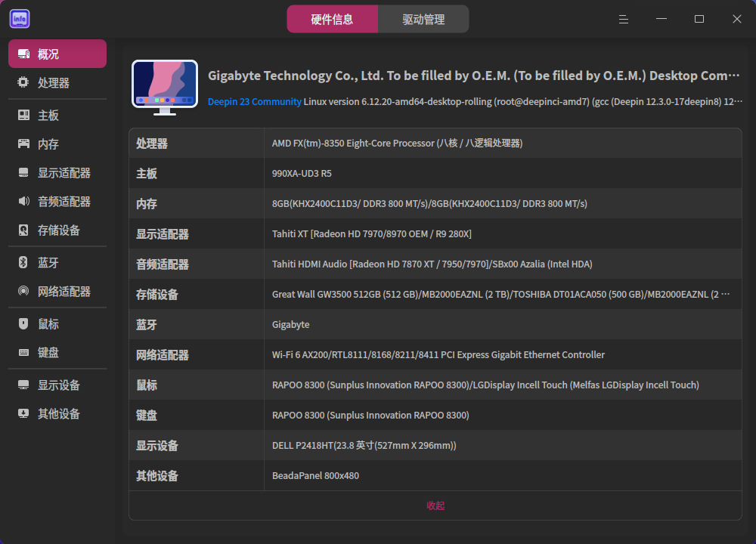Close the device manager window
Image resolution: width=756 pixels, height=544 pixels.
click(736, 19)
